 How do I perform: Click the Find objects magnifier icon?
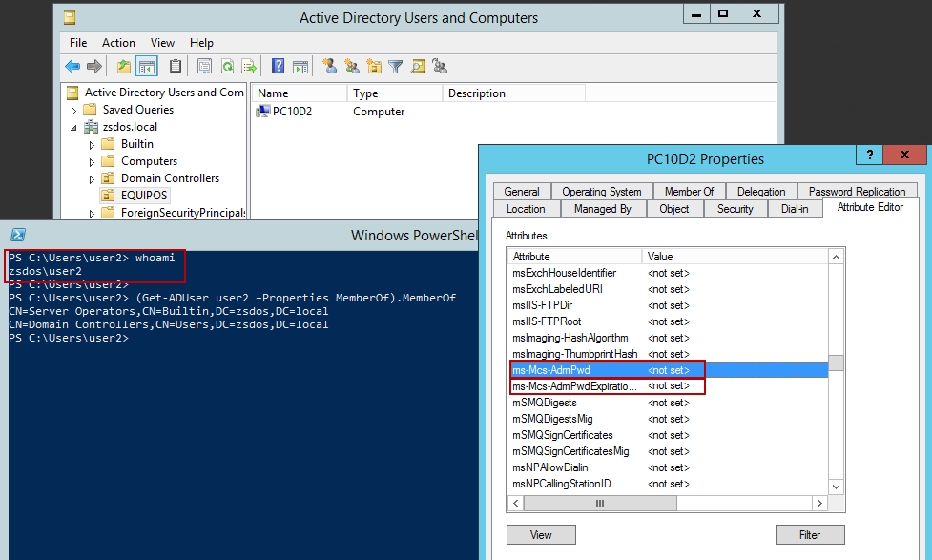point(418,66)
